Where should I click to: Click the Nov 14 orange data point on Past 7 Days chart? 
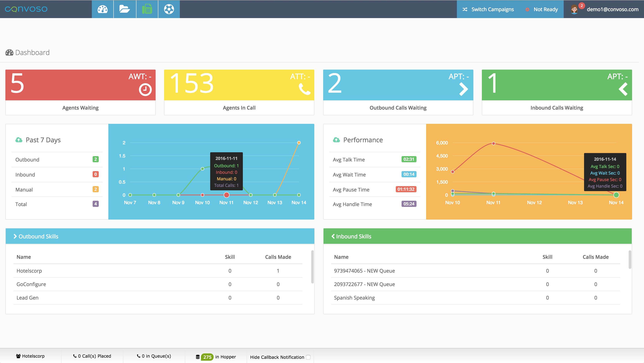(299, 143)
